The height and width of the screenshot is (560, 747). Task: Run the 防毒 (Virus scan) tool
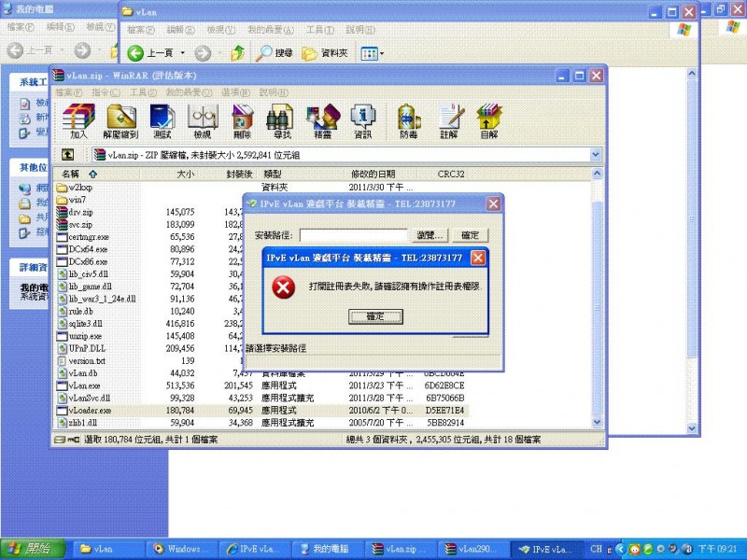(407, 121)
